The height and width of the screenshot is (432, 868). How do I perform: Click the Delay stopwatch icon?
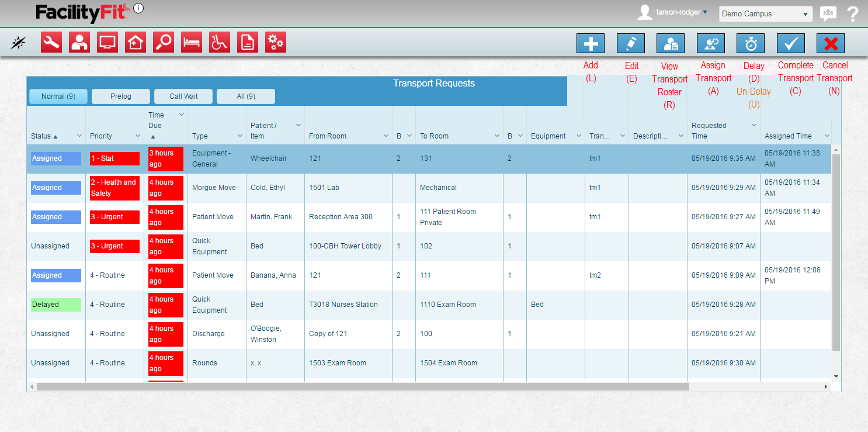click(x=751, y=43)
